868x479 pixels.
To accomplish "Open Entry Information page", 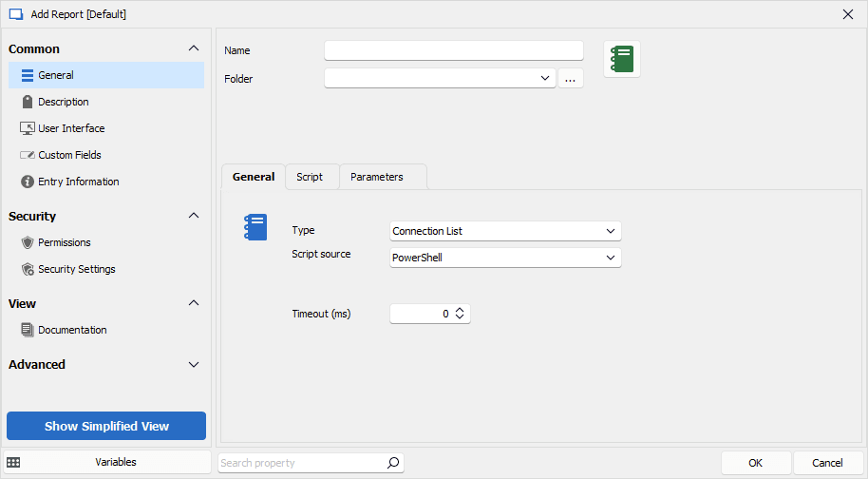I will (78, 182).
